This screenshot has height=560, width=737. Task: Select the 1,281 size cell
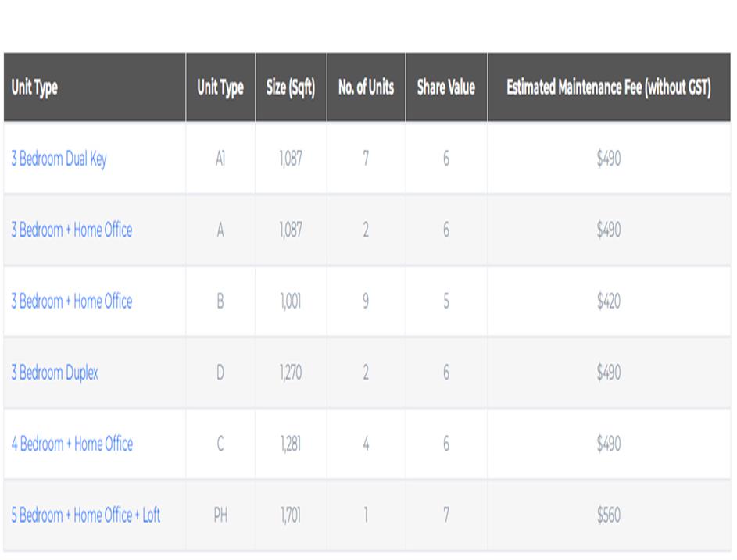(290, 444)
